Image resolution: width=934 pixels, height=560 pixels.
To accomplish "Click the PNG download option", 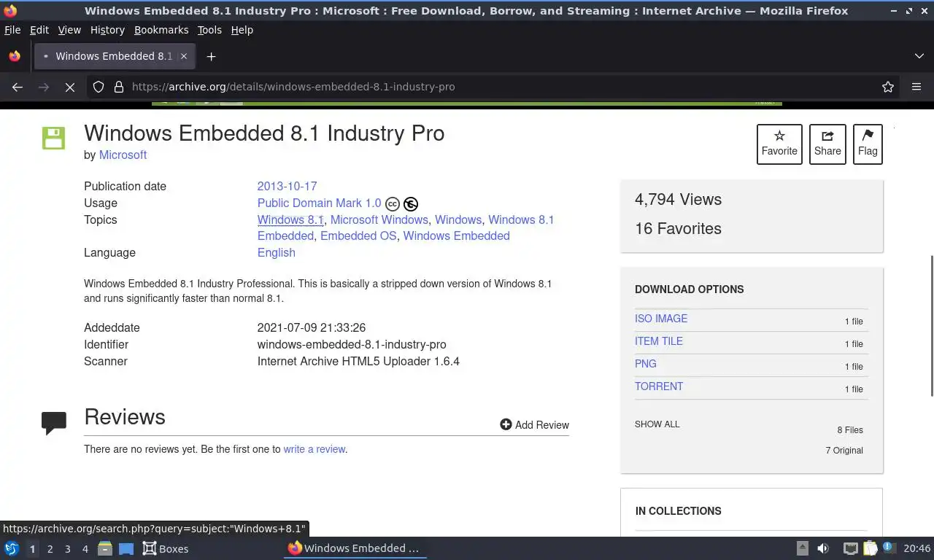I will tap(646, 364).
